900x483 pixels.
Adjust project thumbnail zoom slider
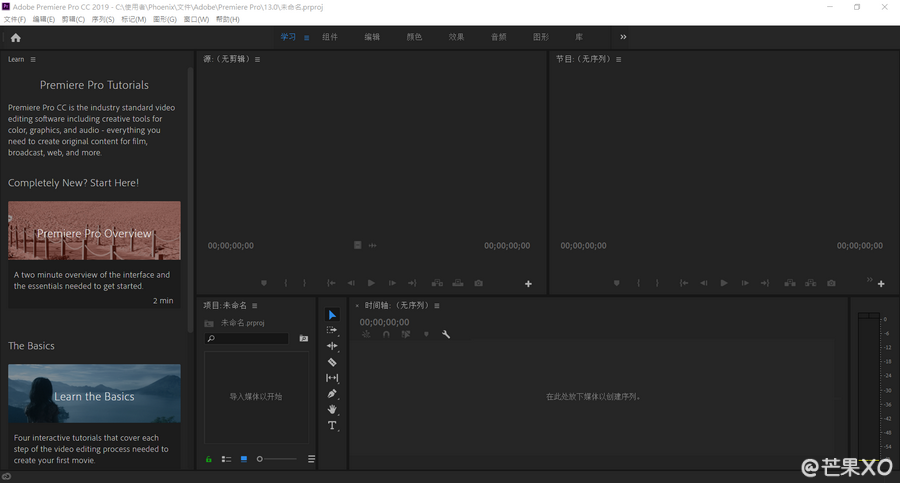click(277, 459)
